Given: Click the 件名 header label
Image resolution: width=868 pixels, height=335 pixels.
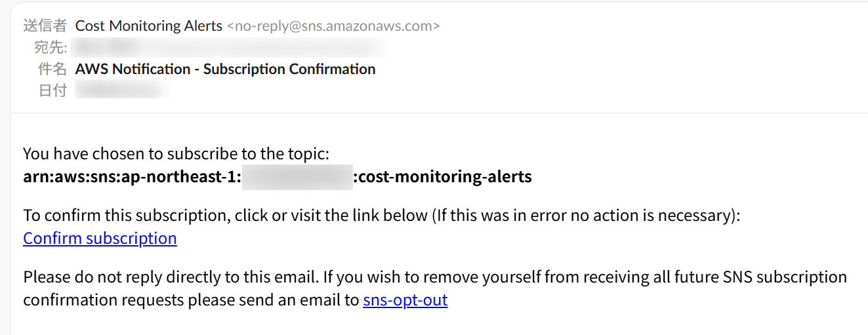Looking at the screenshot, I should click(x=52, y=69).
